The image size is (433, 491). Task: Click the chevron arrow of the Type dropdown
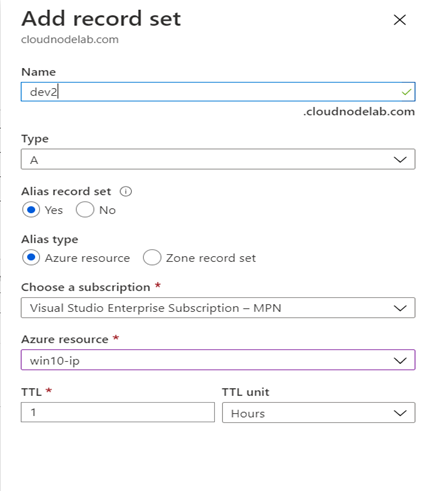400,159
